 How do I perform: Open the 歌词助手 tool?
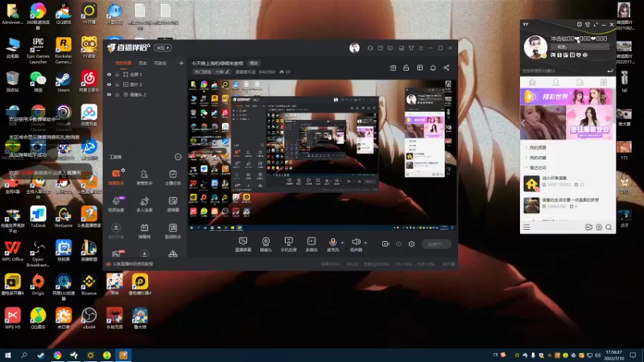[173, 231]
